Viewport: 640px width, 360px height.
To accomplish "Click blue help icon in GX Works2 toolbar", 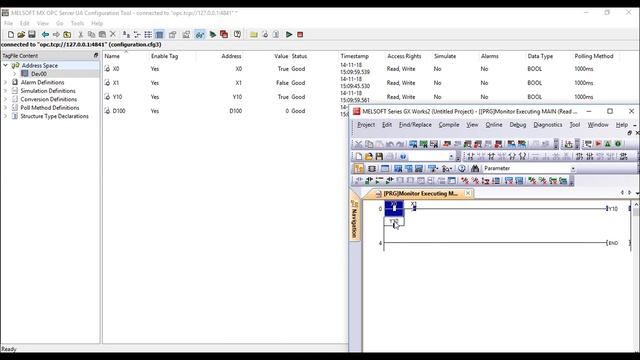I will [x=403, y=156].
